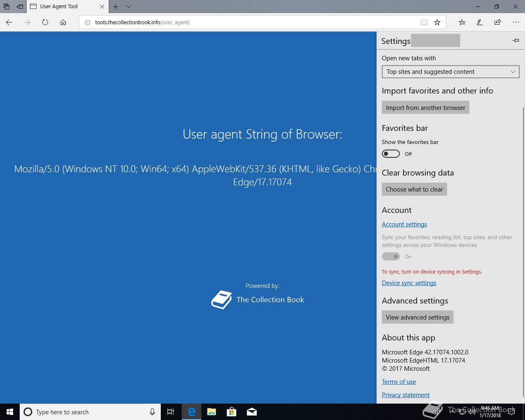
Task: Expand 'Open new tabs with' dropdown
Action: [x=450, y=72]
